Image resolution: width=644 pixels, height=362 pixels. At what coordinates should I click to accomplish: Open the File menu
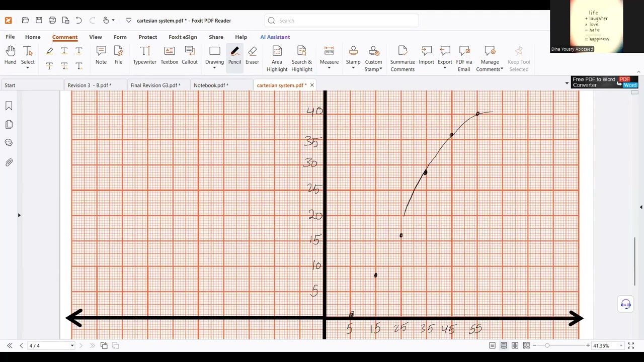(10, 37)
